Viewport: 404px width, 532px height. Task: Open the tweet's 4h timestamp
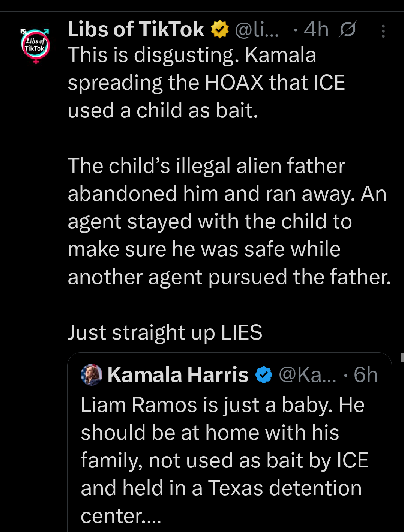pyautogui.click(x=316, y=30)
